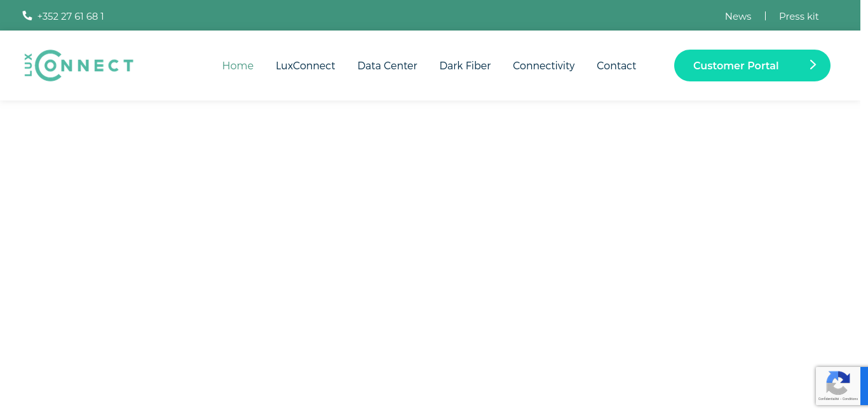
Task: Click the phone number +352 27 61 68 1
Action: (71, 17)
